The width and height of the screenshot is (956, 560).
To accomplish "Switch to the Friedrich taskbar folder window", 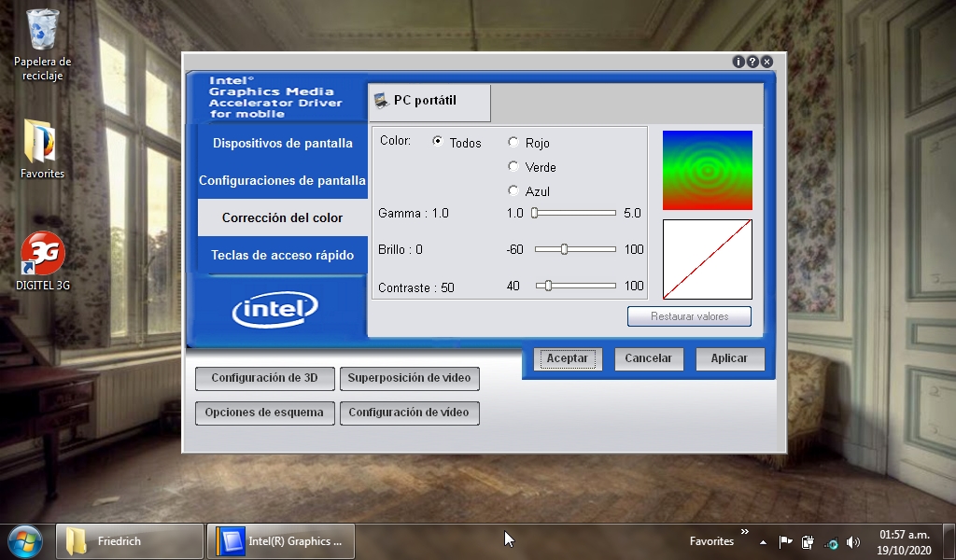I will click(130, 541).
